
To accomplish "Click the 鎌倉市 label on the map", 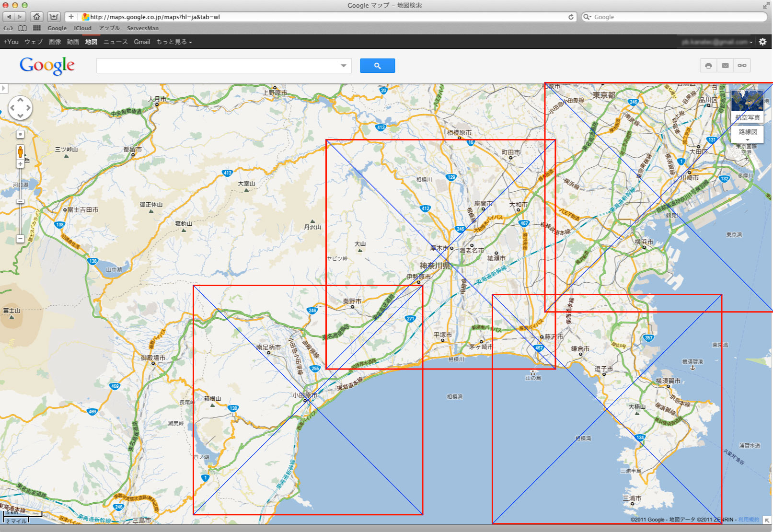I will 580,349.
